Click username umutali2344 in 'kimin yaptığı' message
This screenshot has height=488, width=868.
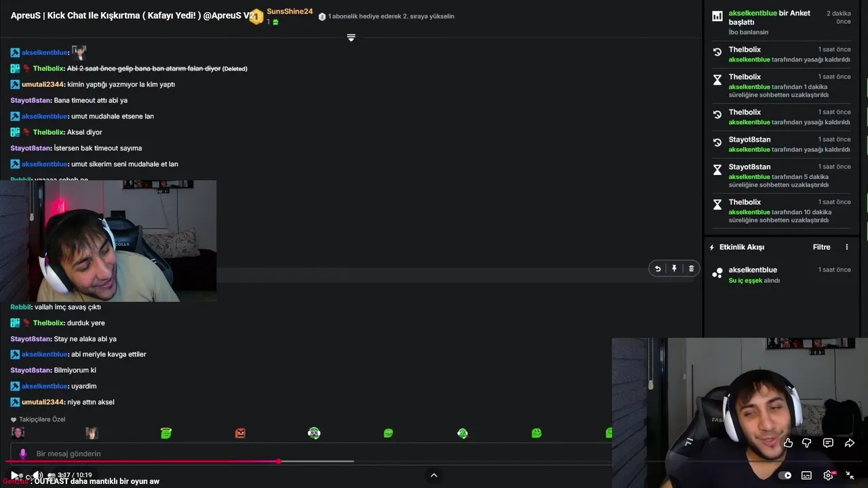click(43, 85)
